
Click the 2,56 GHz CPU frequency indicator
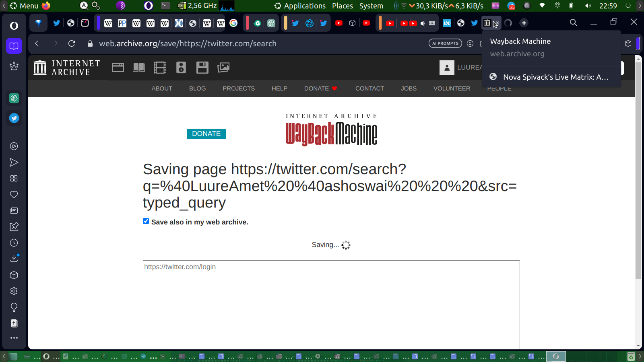[202, 6]
